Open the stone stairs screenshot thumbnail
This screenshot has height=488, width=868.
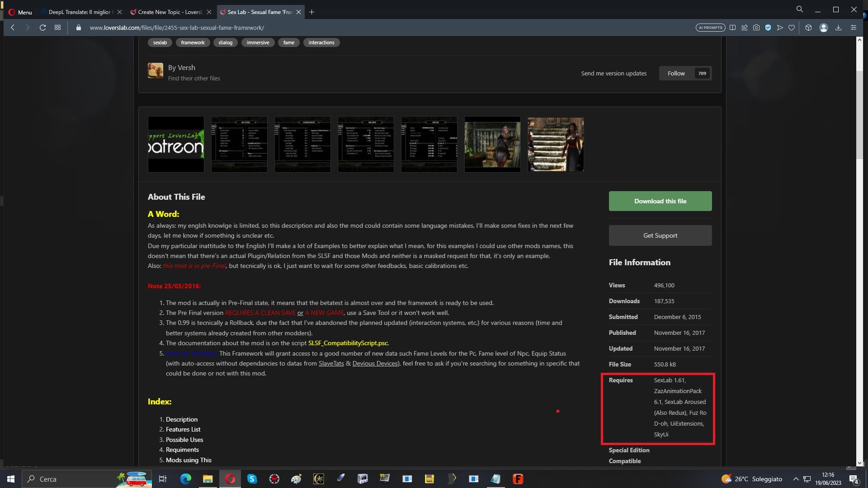[556, 144]
